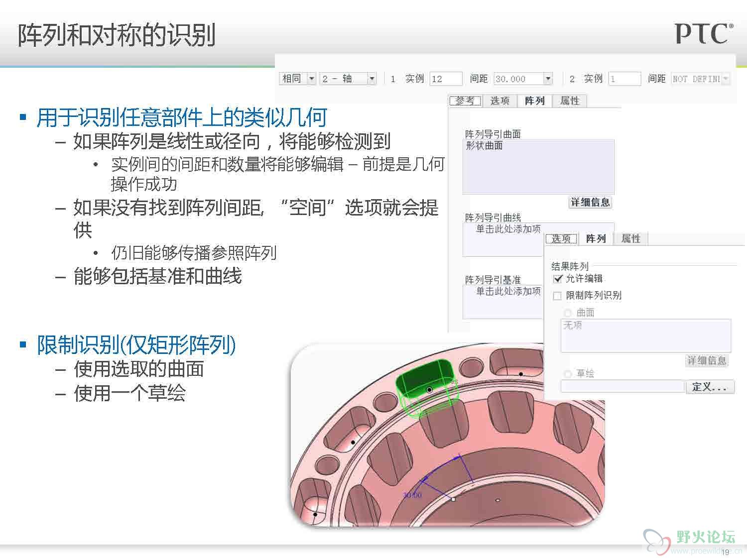Click the 草绘 sketch field beside 定义
Image resolution: width=747 pixels, height=560 pixels.
tap(622, 387)
